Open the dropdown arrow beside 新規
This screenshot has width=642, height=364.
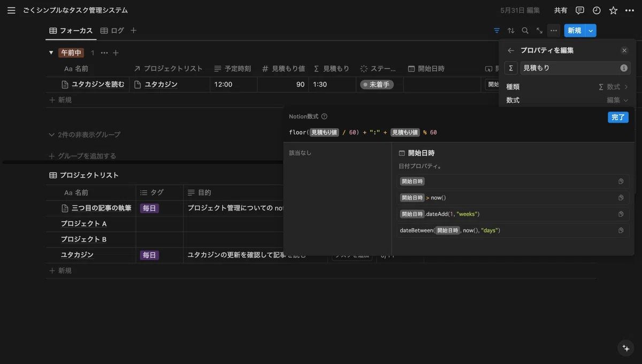(591, 30)
